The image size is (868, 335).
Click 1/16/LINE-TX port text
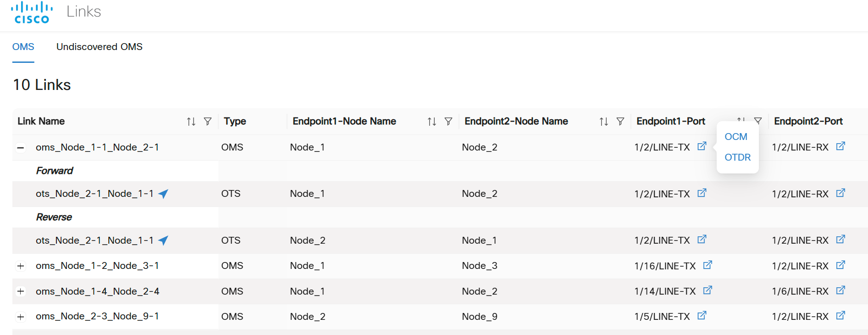pos(665,266)
